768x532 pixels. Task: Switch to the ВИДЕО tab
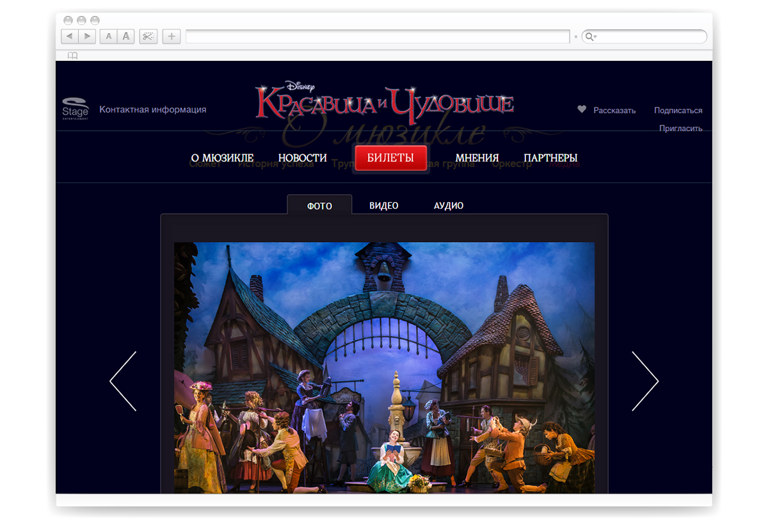click(x=384, y=206)
